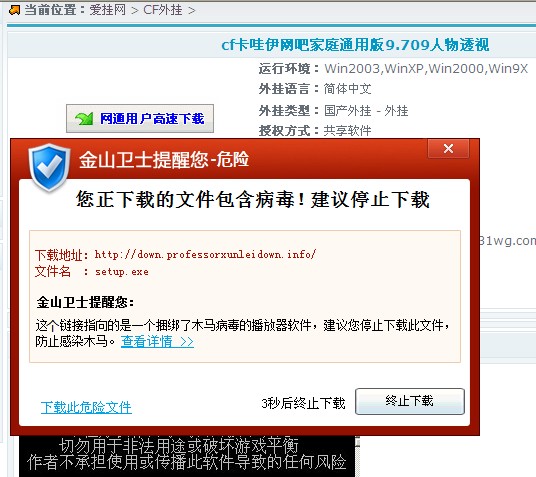Click the black disclaimer banner at bottom

tap(187, 456)
